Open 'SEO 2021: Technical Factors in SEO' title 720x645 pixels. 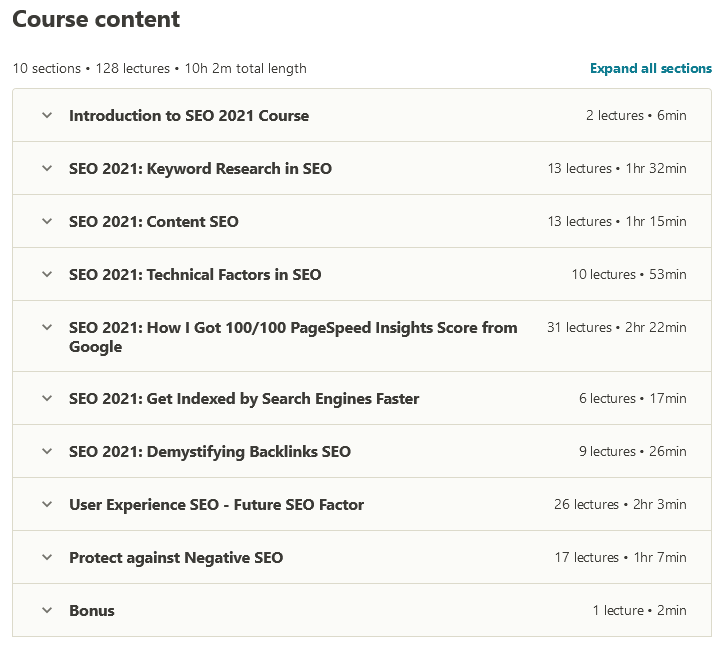[195, 274]
